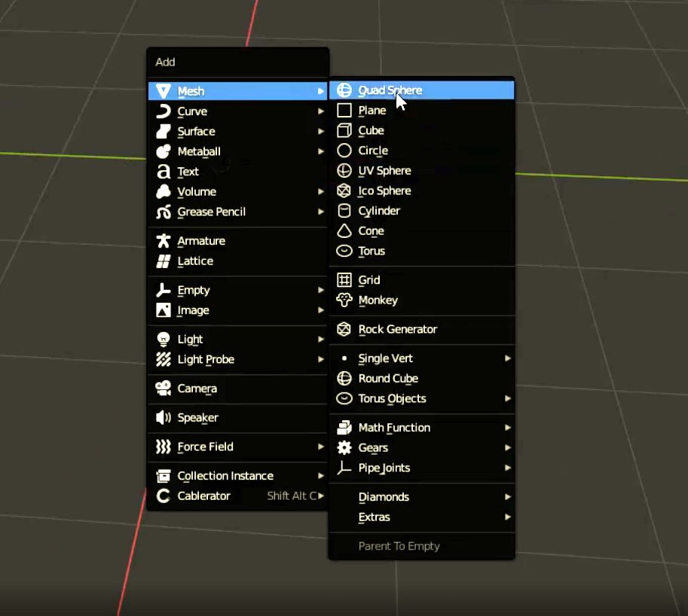This screenshot has height=616, width=688.
Task: Expand the Force Field submenu arrow
Action: [321, 447]
